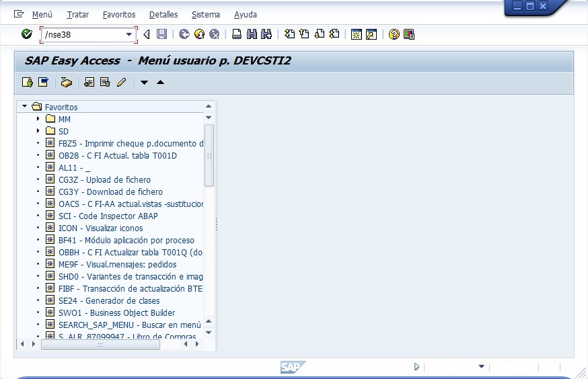Click the Create New Session icon
The height and width of the screenshot is (379, 588).
357,34
